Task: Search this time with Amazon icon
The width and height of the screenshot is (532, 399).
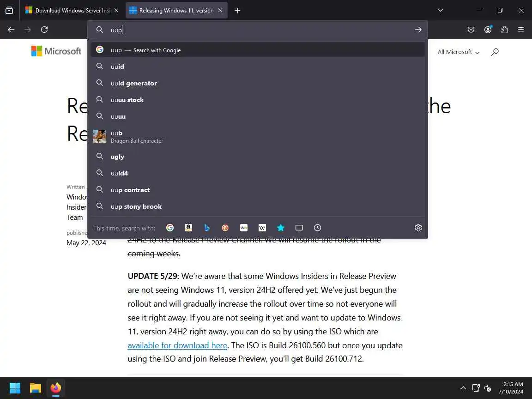Action: click(188, 228)
